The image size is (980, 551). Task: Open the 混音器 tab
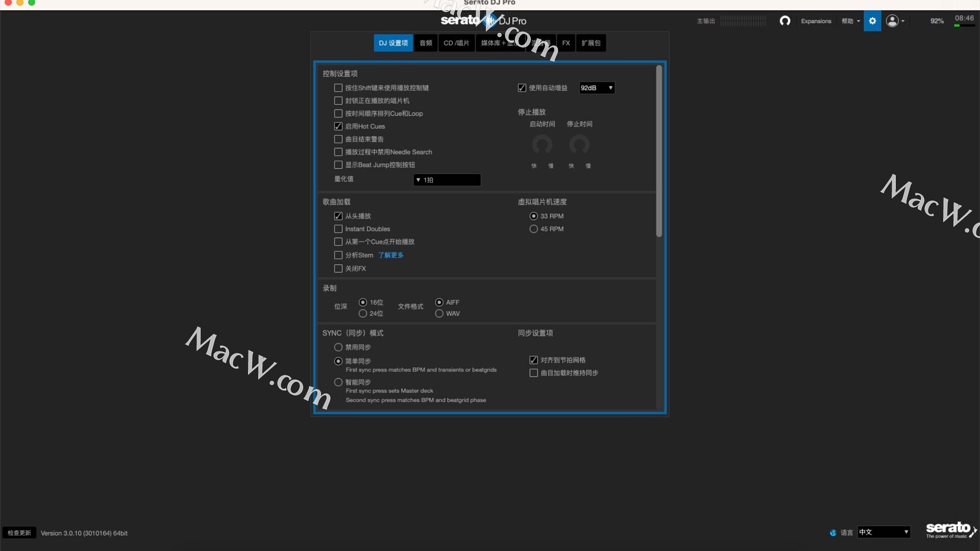coord(541,43)
